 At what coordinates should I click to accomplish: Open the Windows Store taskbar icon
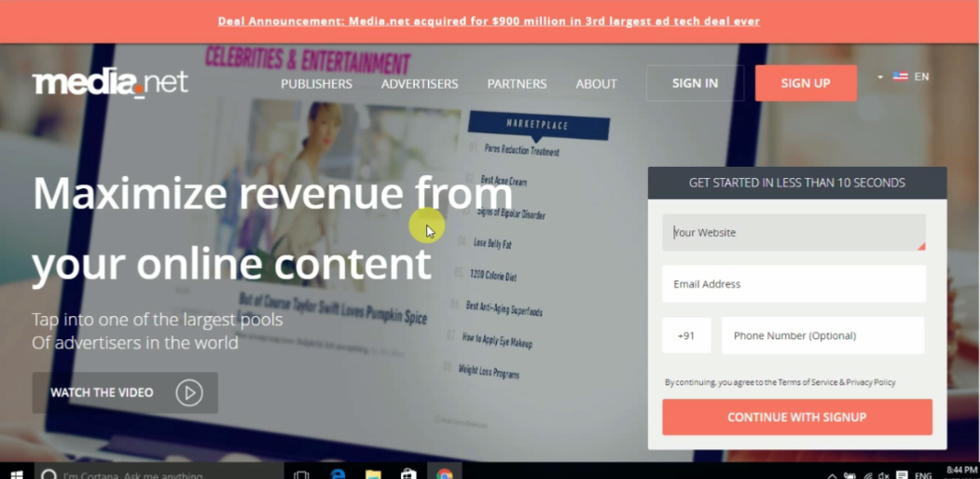408,473
